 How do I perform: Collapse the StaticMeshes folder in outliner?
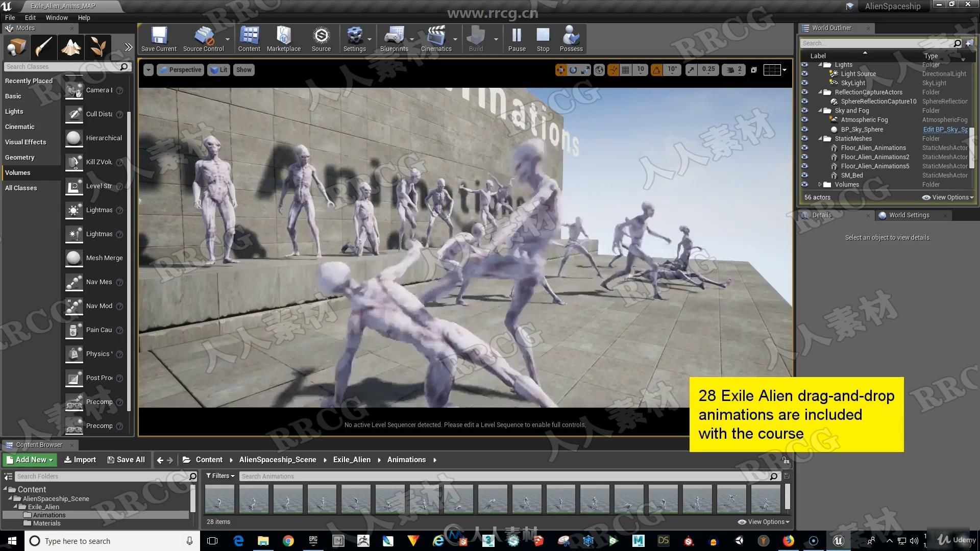click(x=820, y=138)
